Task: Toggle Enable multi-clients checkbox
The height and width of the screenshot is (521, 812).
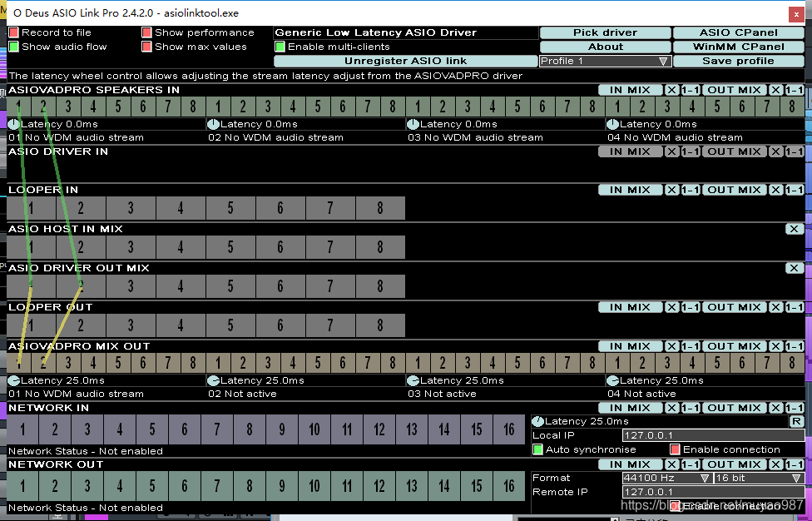Action: tap(280, 47)
